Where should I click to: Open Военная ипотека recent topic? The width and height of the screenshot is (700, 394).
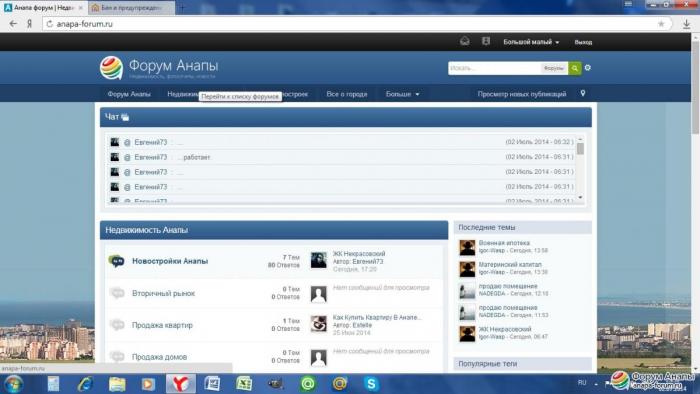tap(504, 243)
